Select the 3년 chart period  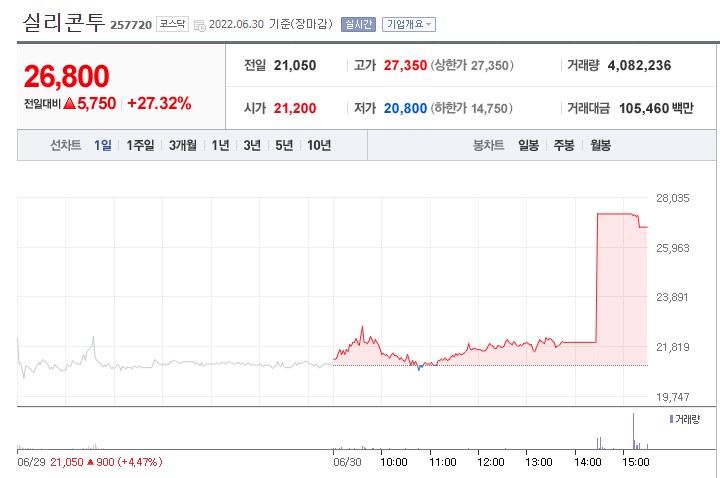pos(252,146)
